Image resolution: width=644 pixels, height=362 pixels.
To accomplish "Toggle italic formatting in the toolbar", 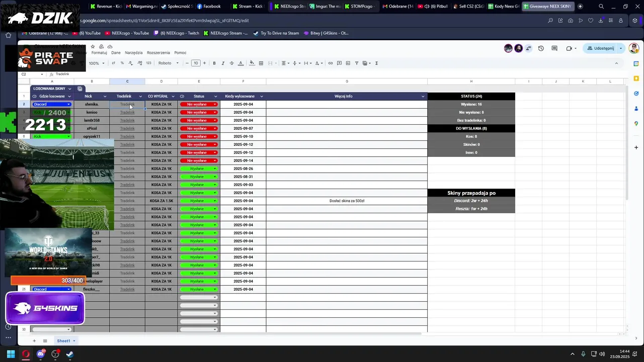I will pyautogui.click(x=223, y=63).
